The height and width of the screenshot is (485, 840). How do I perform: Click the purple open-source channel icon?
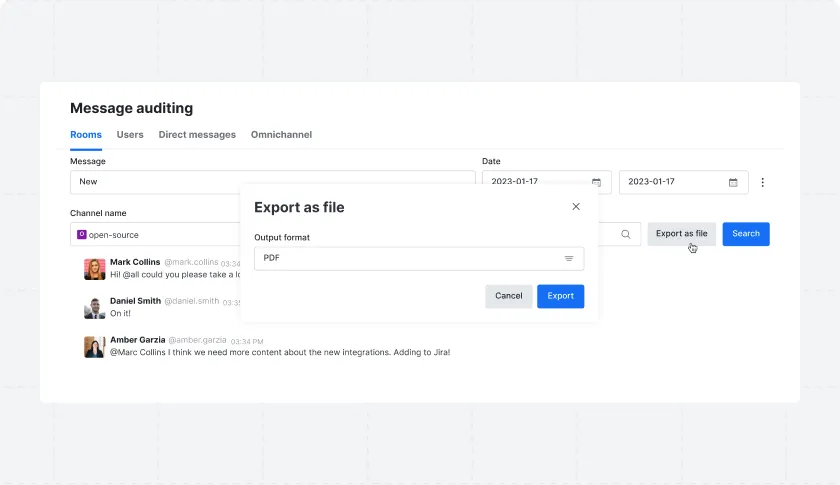tap(81, 234)
